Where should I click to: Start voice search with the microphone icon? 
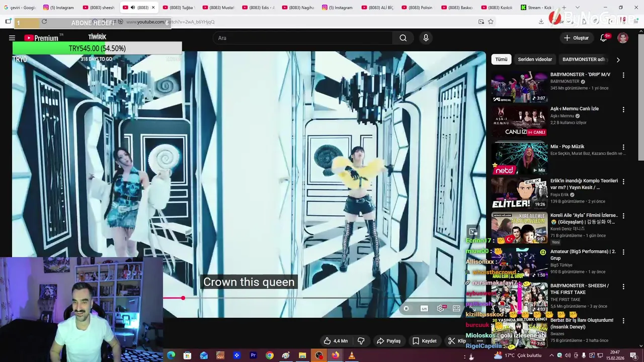coord(426,38)
